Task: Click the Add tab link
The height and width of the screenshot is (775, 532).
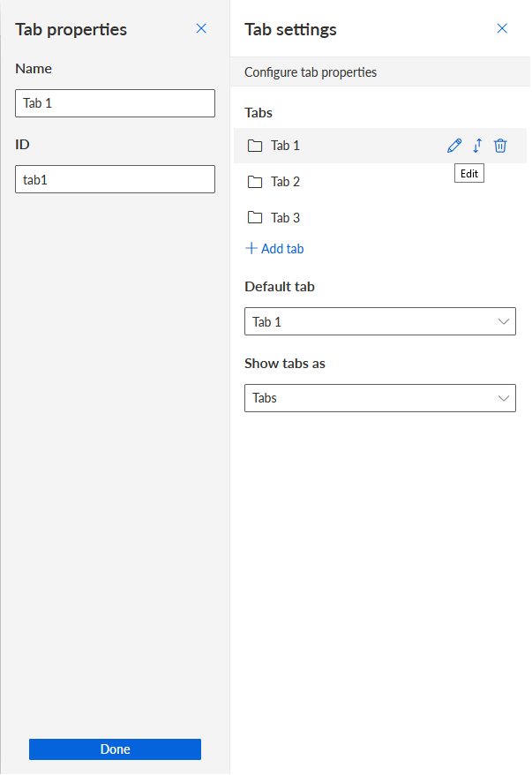Action: [274, 249]
